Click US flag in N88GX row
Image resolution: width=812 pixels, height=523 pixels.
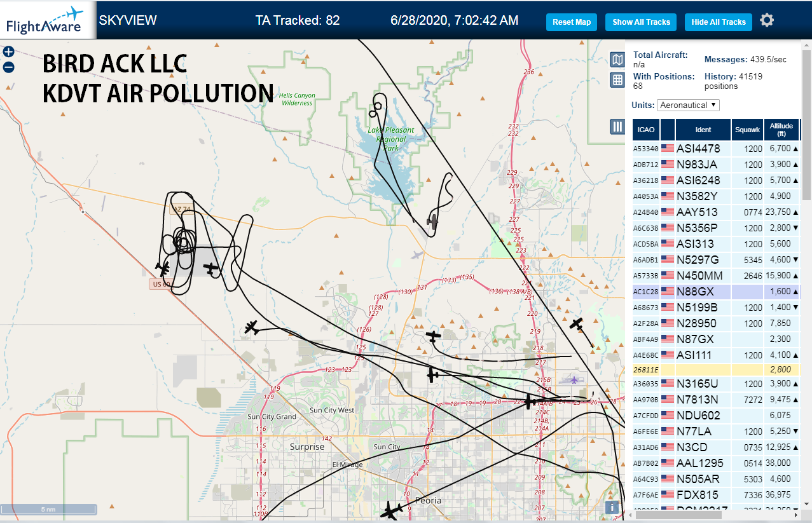(x=668, y=292)
